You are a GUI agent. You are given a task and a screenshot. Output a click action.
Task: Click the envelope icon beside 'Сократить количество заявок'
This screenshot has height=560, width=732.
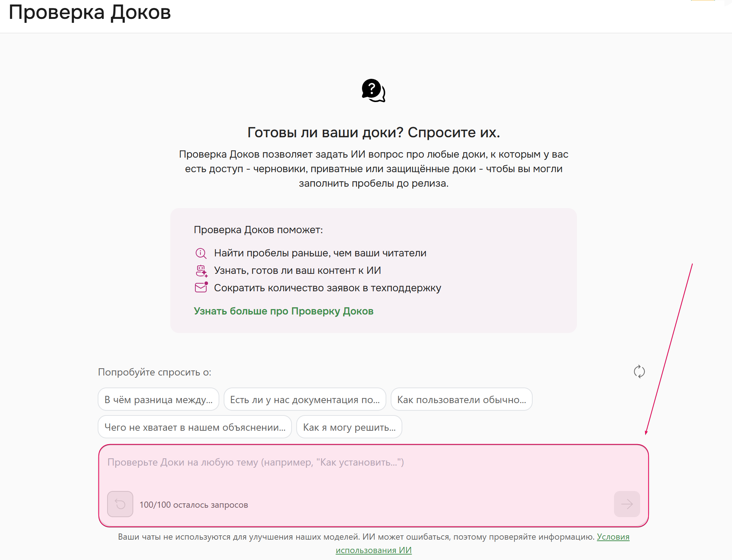(x=201, y=288)
